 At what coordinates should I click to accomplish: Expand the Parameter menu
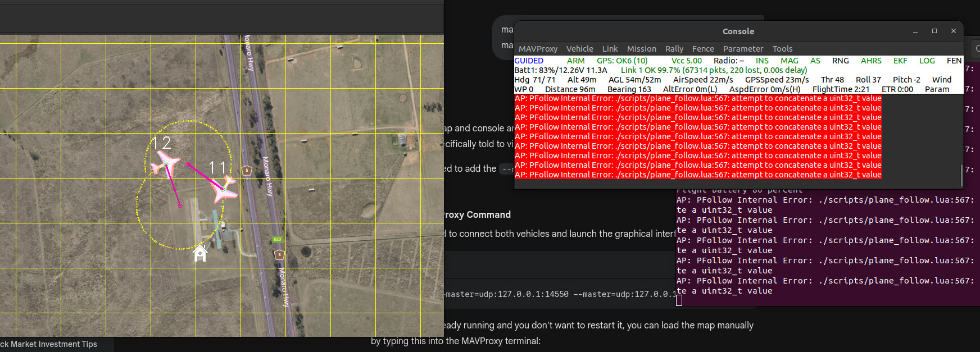pos(743,49)
